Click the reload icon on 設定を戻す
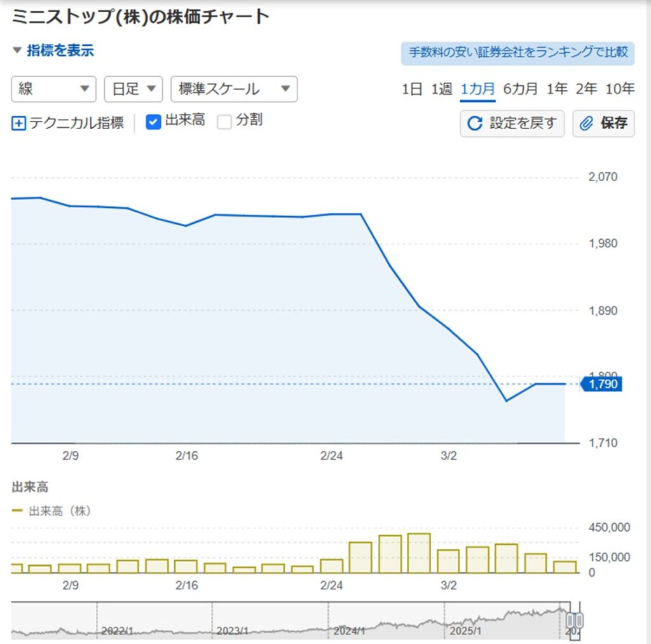Screen dimensions: 651x644 click(474, 123)
